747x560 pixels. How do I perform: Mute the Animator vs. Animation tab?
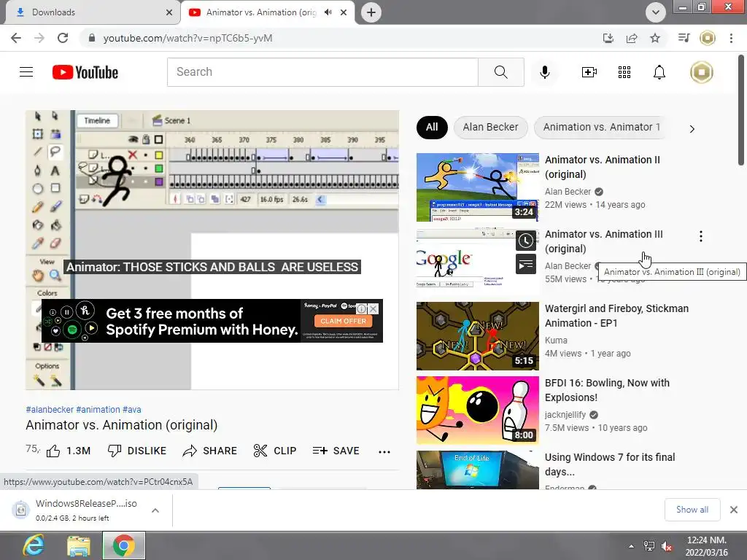click(328, 12)
